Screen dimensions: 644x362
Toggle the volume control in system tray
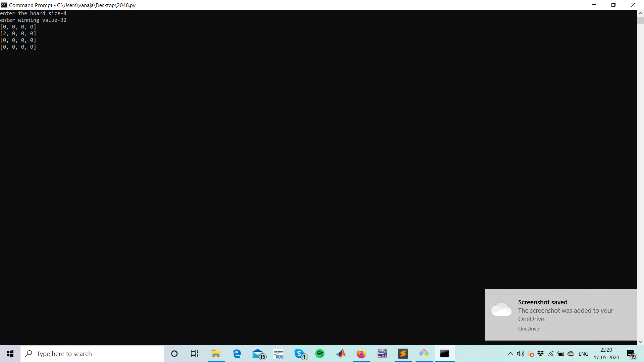pos(520,354)
